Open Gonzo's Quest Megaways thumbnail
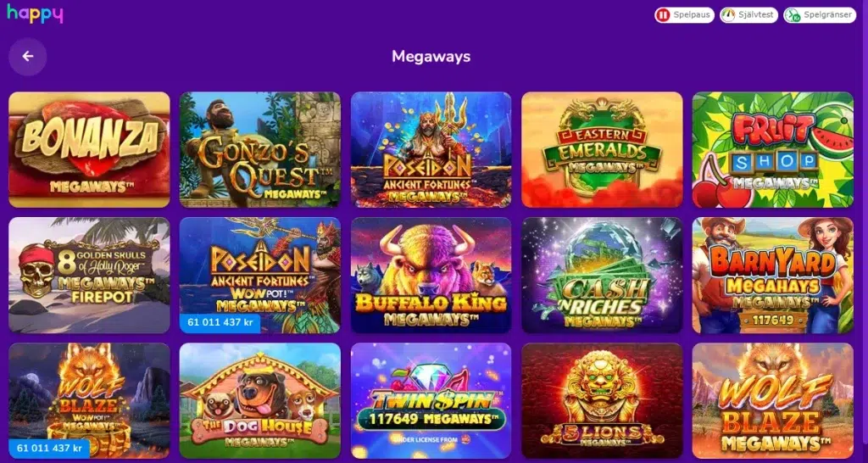The image size is (868, 463). [259, 149]
